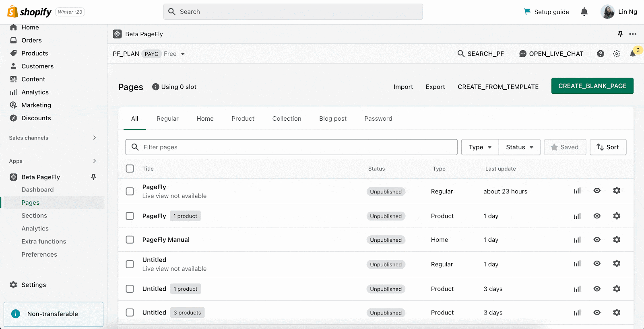The image size is (644, 329).
Task: Check the PageFly 1 product row
Action: point(130,216)
